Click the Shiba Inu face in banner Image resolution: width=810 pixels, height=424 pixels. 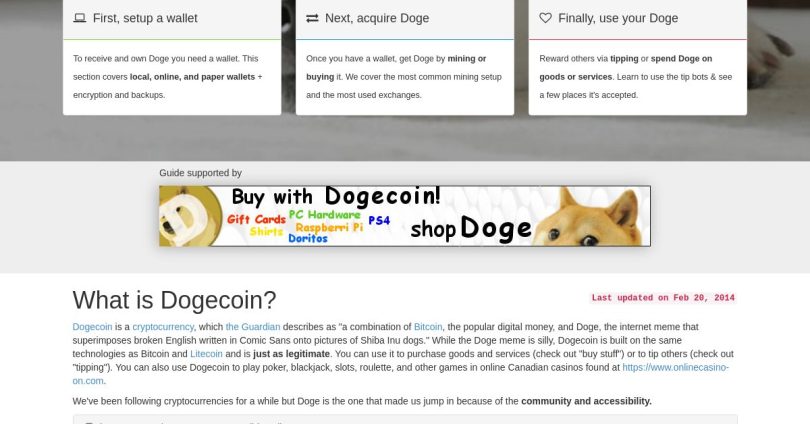[589, 217]
